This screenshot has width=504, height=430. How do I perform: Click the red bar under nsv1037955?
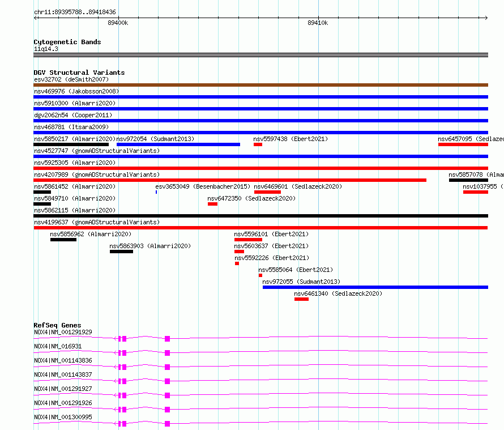tap(475, 192)
